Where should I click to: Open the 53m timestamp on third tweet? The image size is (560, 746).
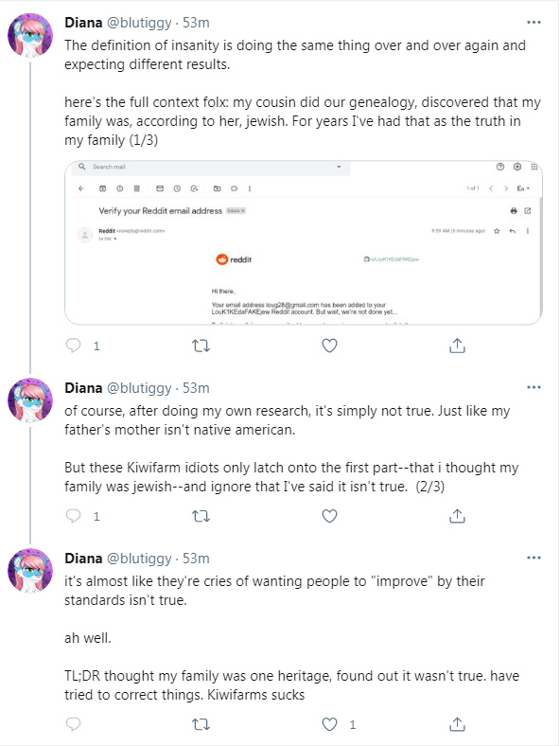pyautogui.click(x=196, y=558)
